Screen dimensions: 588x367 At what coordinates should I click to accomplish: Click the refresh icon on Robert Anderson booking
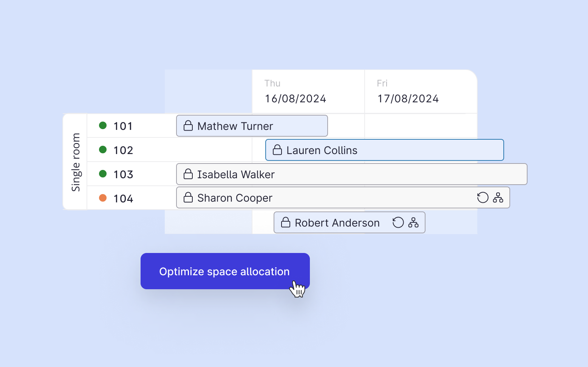pos(398,222)
